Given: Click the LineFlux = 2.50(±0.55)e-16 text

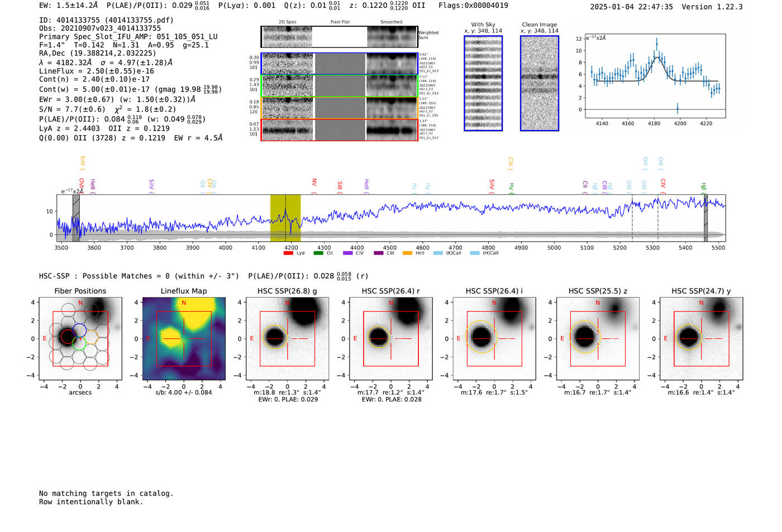Looking at the screenshot, I should pyautogui.click(x=97, y=71).
